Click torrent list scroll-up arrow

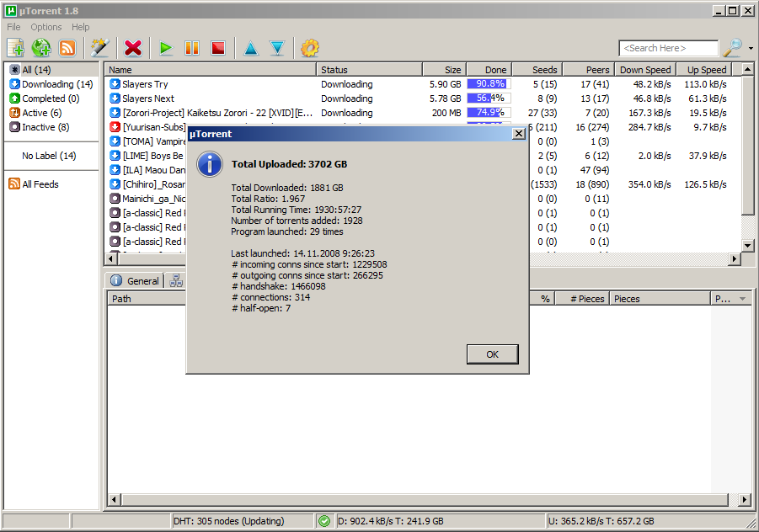(x=748, y=70)
